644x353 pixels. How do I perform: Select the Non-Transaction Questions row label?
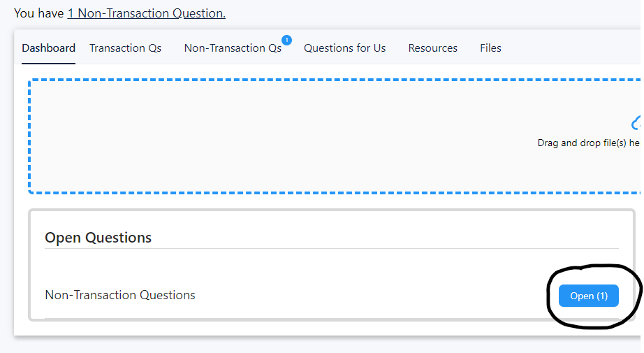click(119, 295)
